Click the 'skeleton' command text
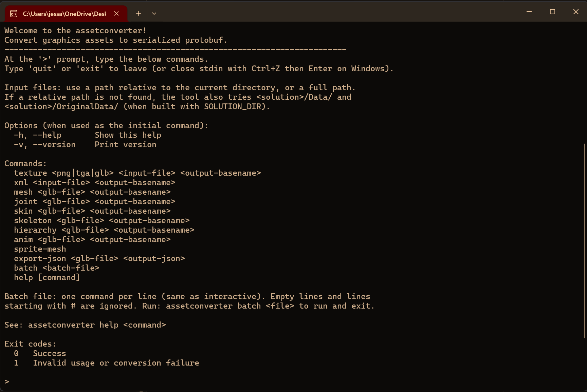The image size is (587, 392). pos(33,221)
